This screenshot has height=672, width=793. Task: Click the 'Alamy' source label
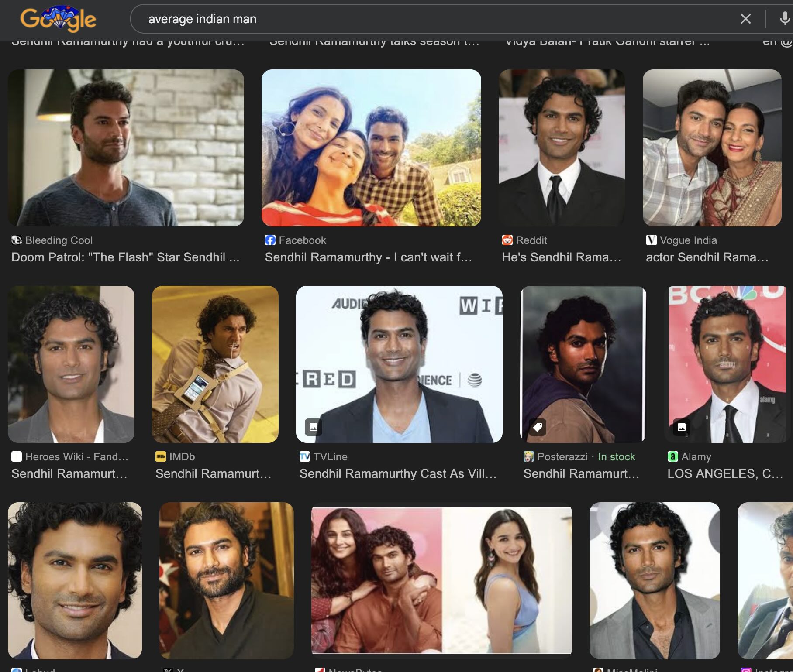pos(696,456)
